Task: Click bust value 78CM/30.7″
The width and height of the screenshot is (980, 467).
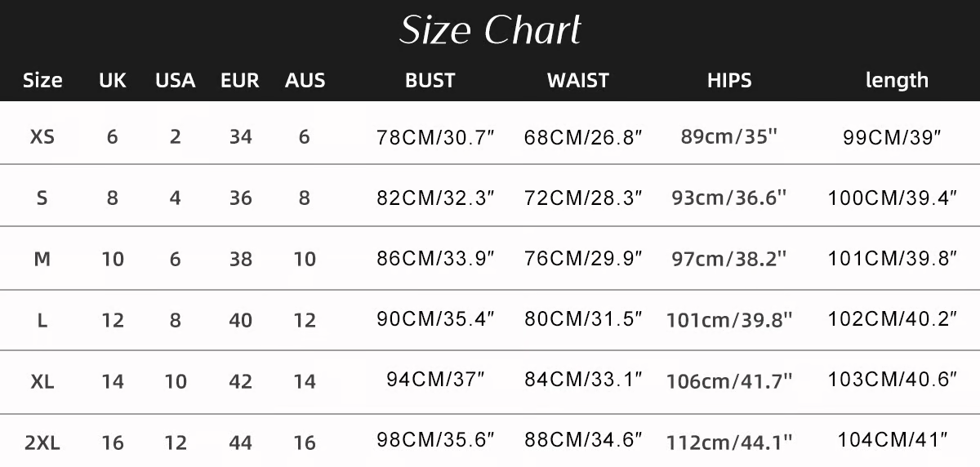Action: coord(436,136)
